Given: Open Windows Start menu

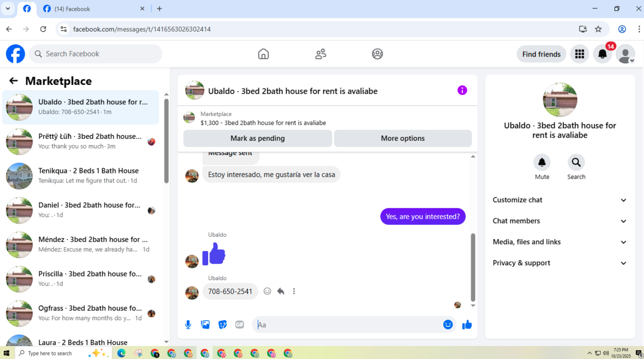Looking at the screenshot, I should (x=7, y=353).
